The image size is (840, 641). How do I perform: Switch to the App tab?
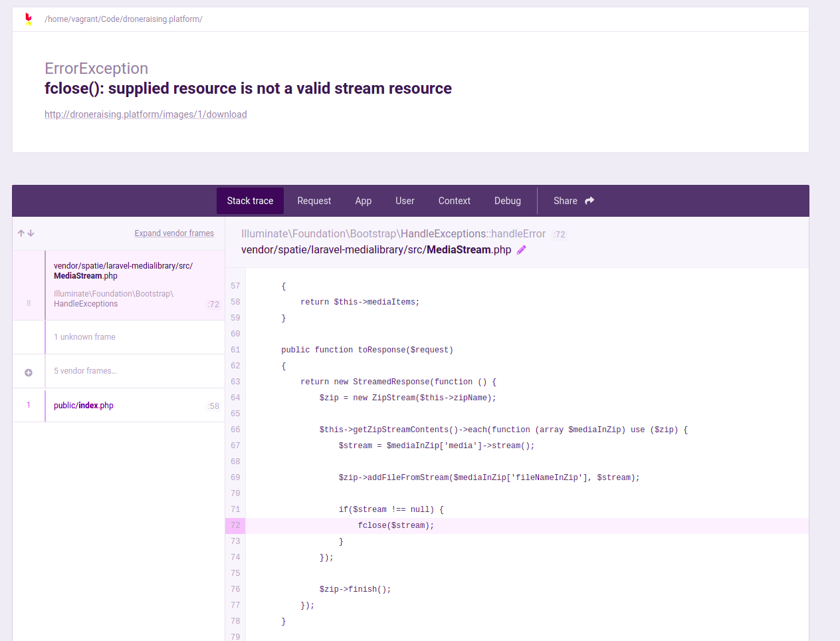pyautogui.click(x=364, y=201)
